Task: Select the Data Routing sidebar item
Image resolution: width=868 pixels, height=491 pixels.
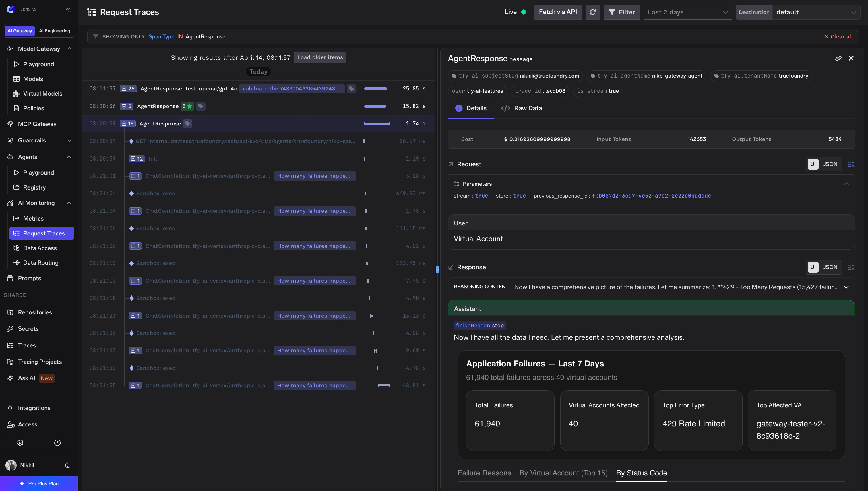Action: 40,262
